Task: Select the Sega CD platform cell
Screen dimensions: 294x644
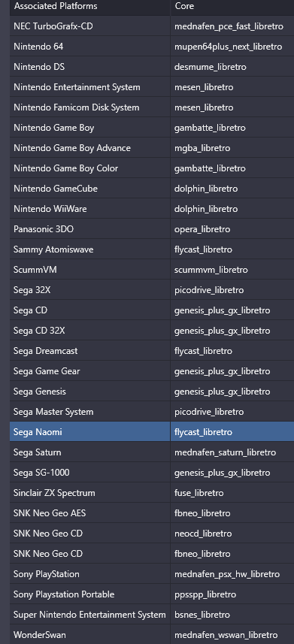Action: pyautogui.click(x=90, y=310)
